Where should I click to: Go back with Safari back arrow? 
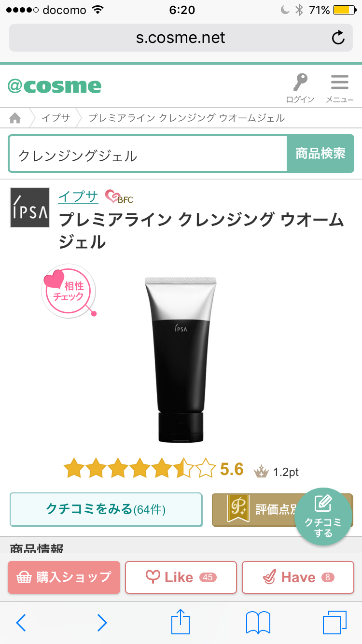point(21,623)
